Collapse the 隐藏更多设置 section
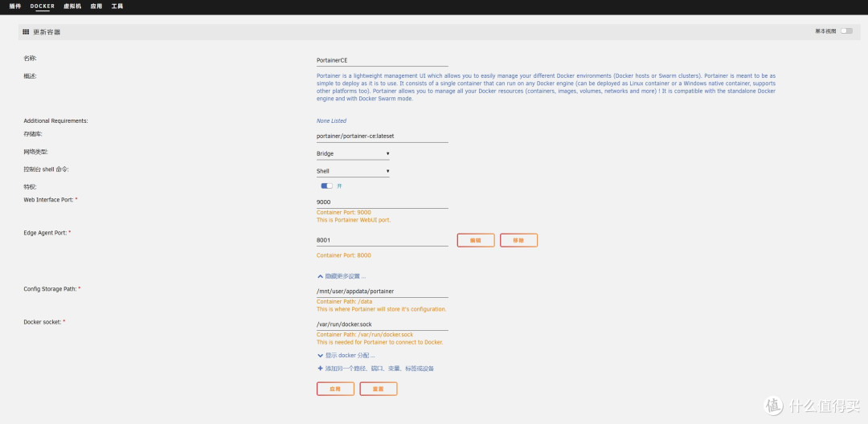Screen dimensions: 868x424 click(x=342, y=275)
